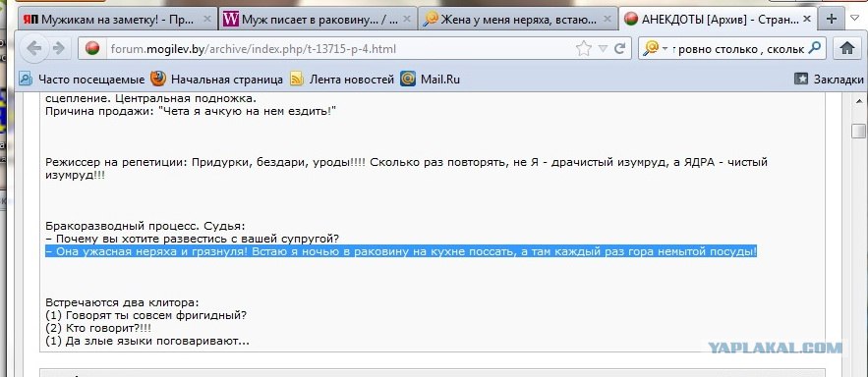Switch to the 'Мужикам на заметку!' tab
Viewport: 868px width, 377px height.
118,19
